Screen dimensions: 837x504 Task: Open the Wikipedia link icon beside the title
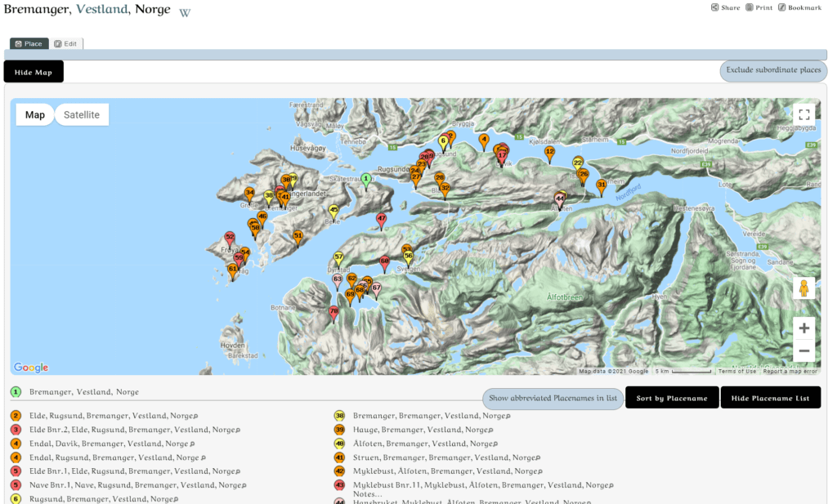click(185, 12)
